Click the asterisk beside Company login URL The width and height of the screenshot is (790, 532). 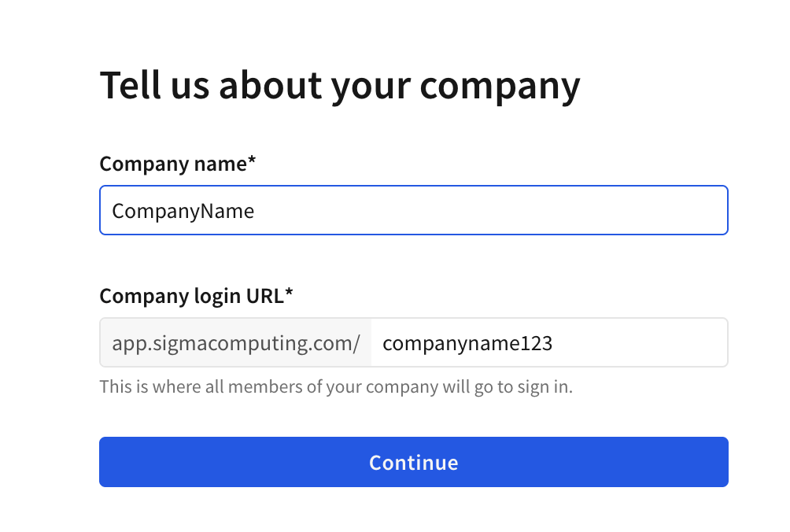tap(289, 292)
